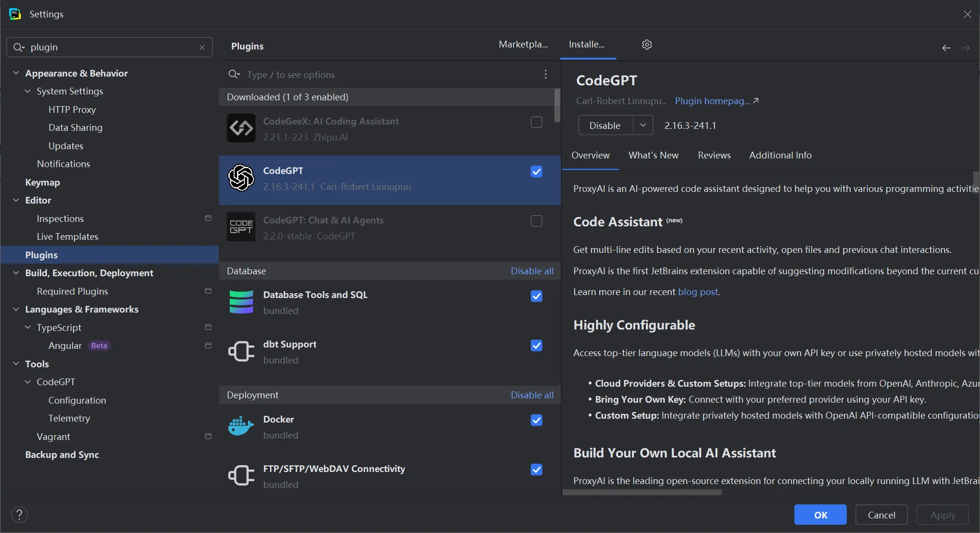Click the Docker whale icon
Screen dimensions: 980x533
coord(241,426)
